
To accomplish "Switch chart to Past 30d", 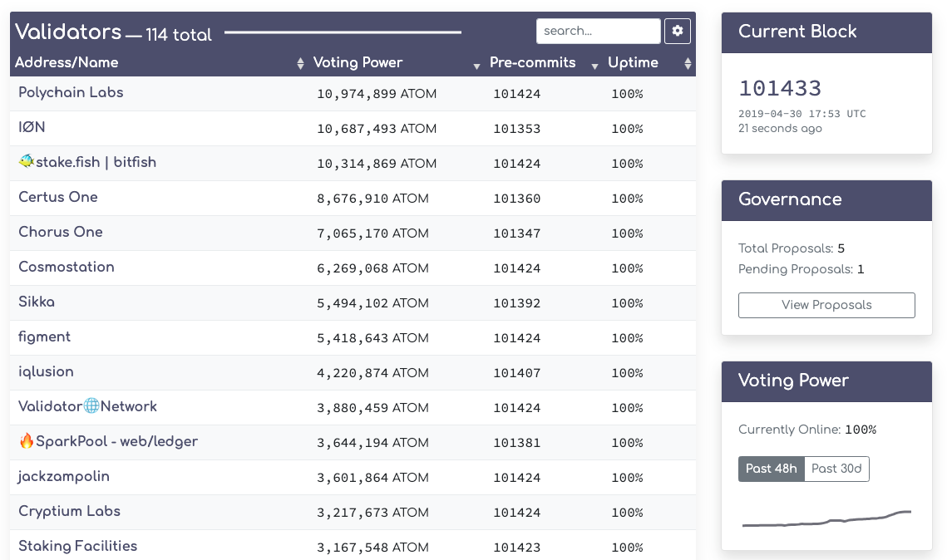I will tap(836, 469).
